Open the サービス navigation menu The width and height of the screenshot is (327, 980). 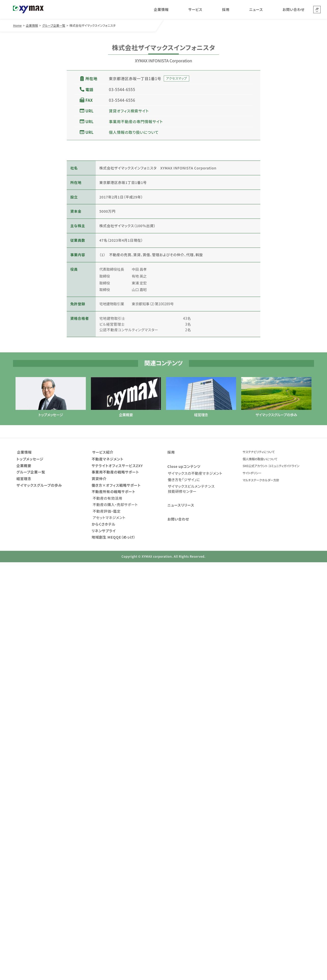pos(195,9)
